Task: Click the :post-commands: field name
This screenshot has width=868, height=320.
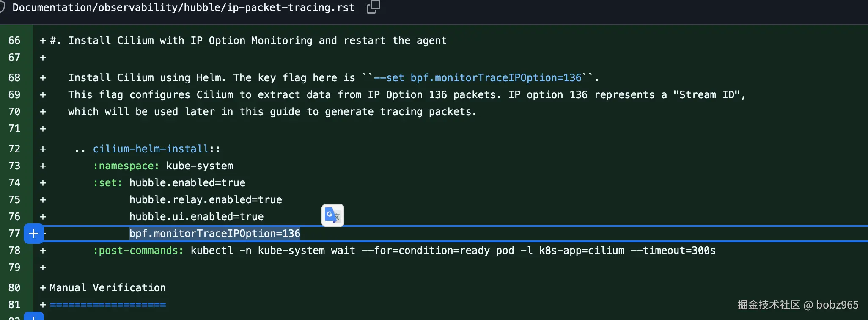Action: (x=138, y=251)
